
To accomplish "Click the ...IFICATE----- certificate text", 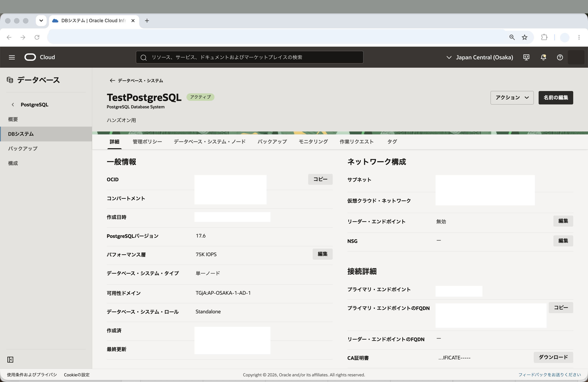I will tap(454, 358).
